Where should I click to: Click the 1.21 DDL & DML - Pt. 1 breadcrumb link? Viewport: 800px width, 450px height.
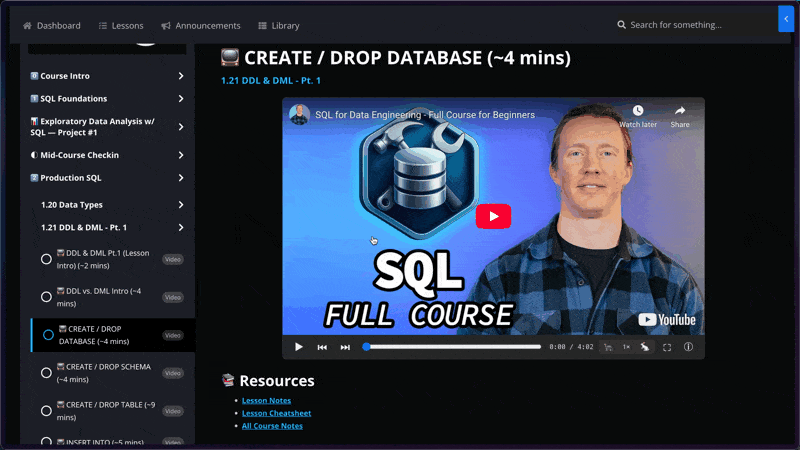pos(270,81)
